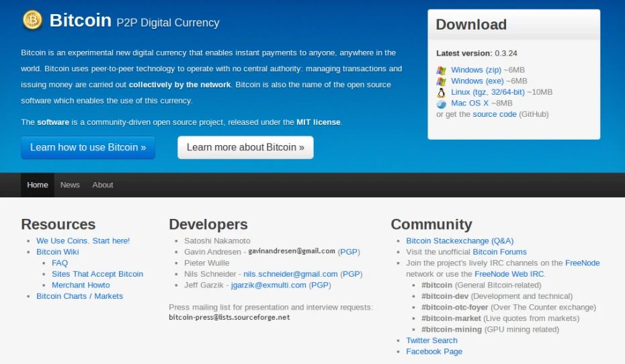625x364 pixels.
Task: Click the #bitcoin-market channel name
Action: (x=451, y=318)
